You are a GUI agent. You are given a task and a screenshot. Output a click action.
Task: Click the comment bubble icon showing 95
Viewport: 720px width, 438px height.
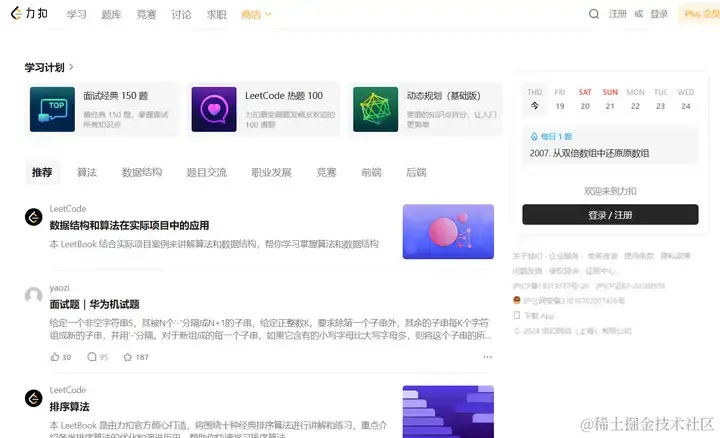coord(92,357)
